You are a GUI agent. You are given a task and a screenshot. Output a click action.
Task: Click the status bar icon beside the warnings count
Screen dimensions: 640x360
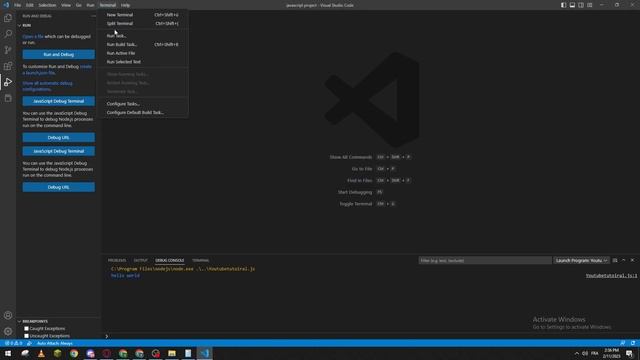point(29,343)
